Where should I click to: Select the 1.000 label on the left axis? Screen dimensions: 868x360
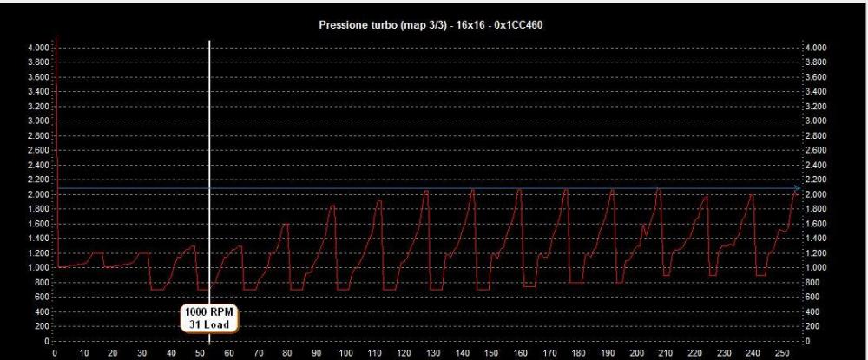[x=38, y=268]
